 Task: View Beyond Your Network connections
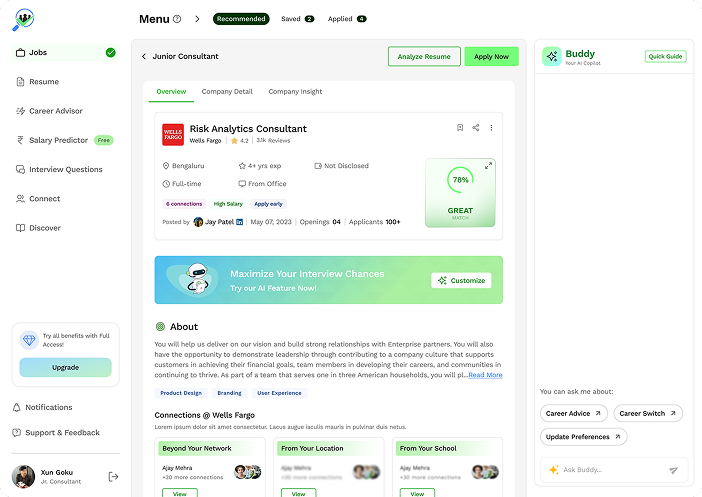[180, 493]
